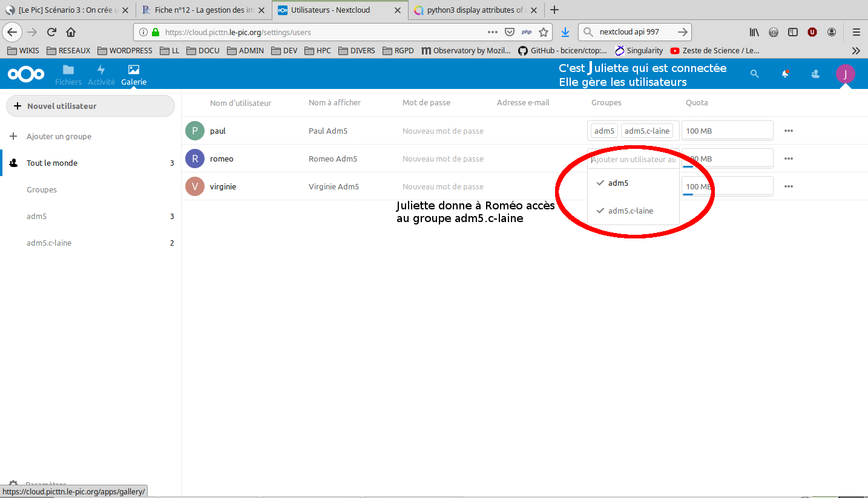Image resolution: width=868 pixels, height=498 pixels.
Task: Select the adm5 group in sidebar
Action: 91,216
